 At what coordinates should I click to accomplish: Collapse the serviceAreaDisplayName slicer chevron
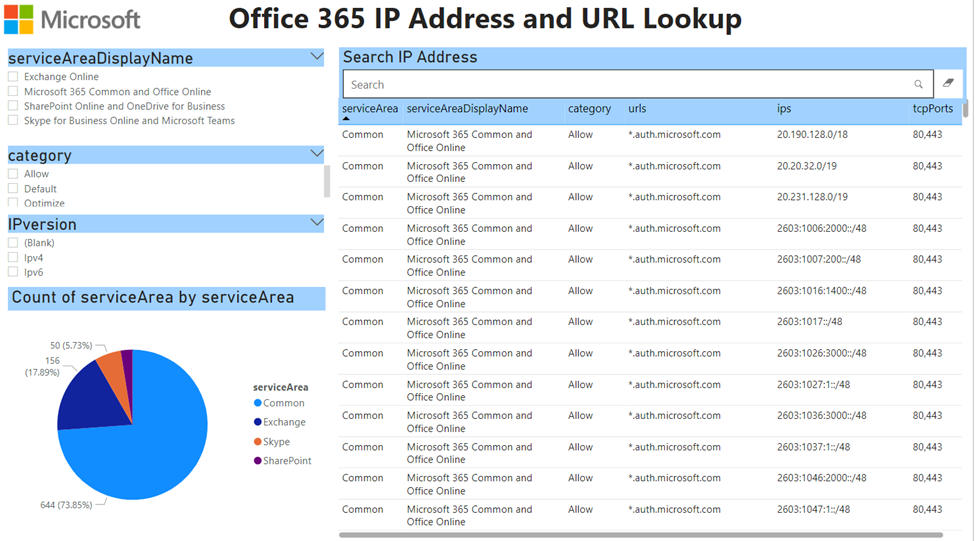pyautogui.click(x=317, y=57)
